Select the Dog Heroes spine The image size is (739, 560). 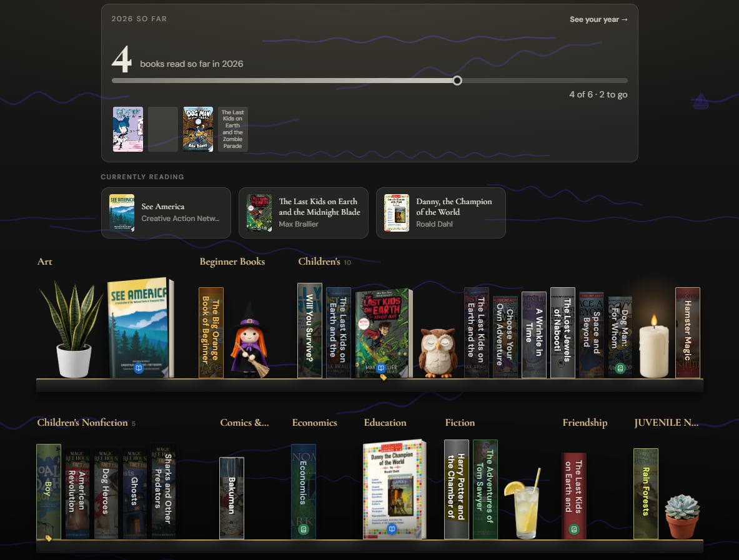(x=106, y=494)
